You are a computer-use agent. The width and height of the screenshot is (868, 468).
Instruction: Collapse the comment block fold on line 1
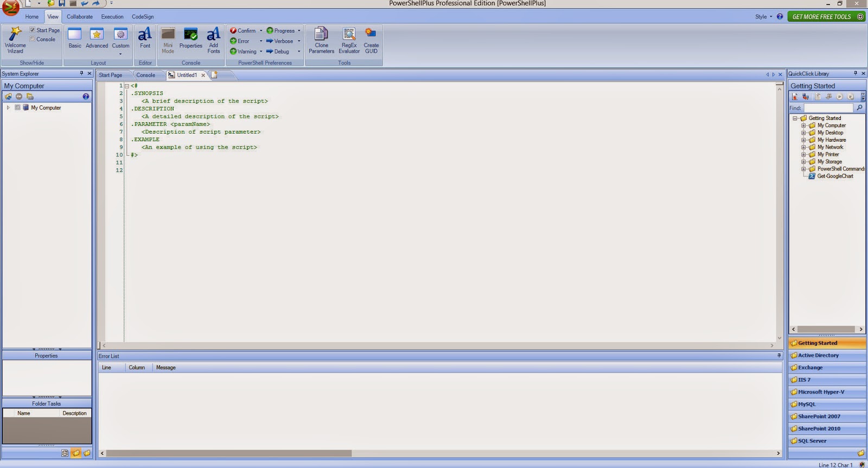tap(126, 86)
